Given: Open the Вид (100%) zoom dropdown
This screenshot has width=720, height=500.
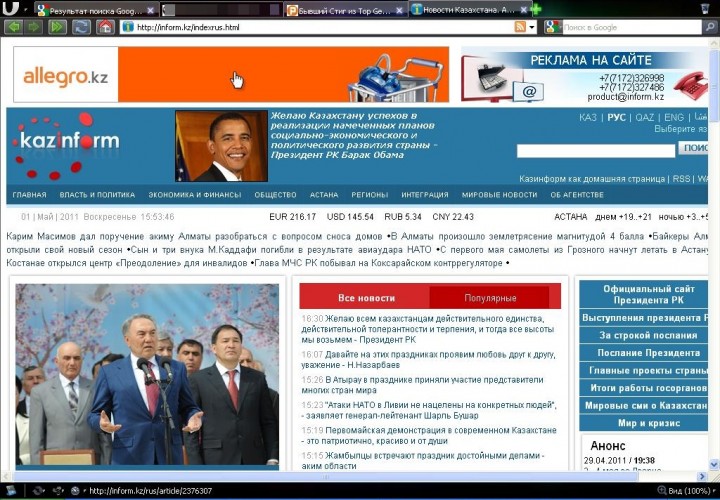Looking at the screenshot, I should point(686,491).
